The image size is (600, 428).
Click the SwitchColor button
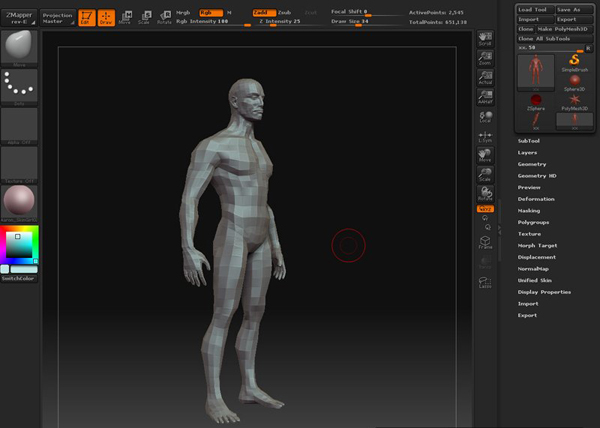[19, 278]
